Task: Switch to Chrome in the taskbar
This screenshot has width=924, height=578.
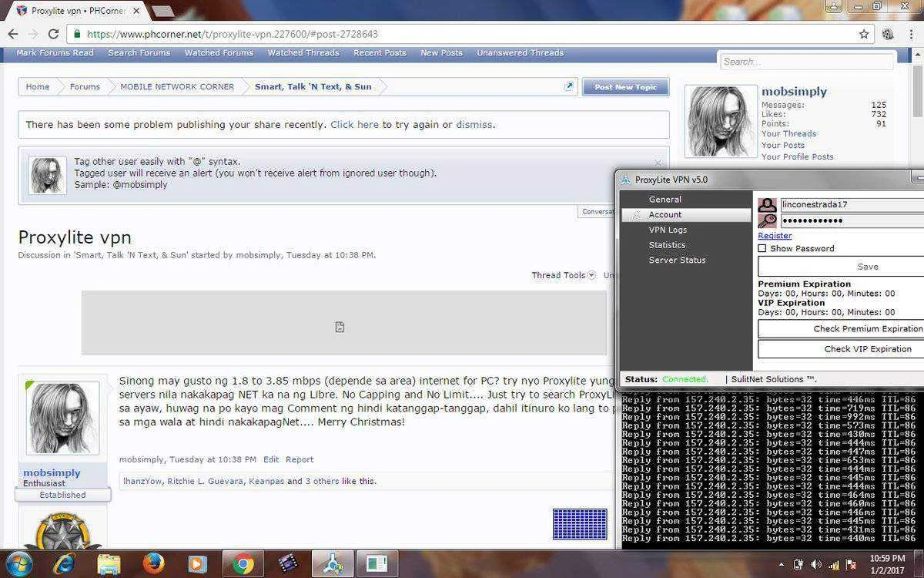Action: pos(243,564)
